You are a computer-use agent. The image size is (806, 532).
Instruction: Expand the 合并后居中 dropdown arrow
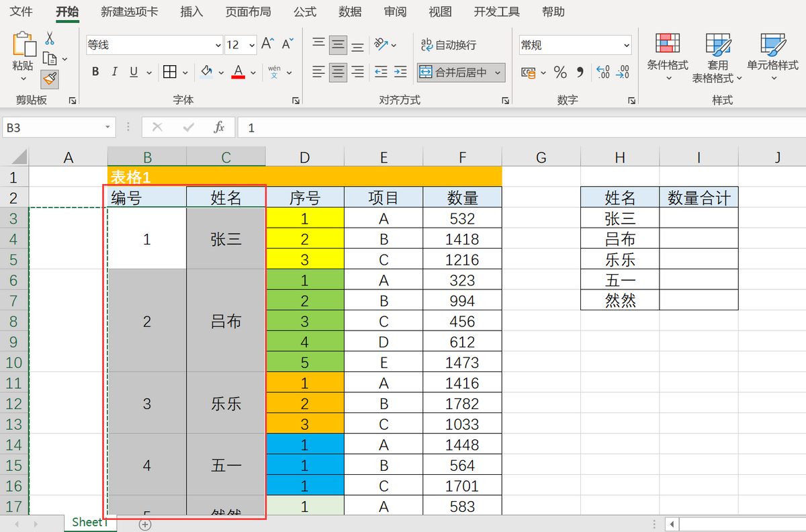coord(498,73)
